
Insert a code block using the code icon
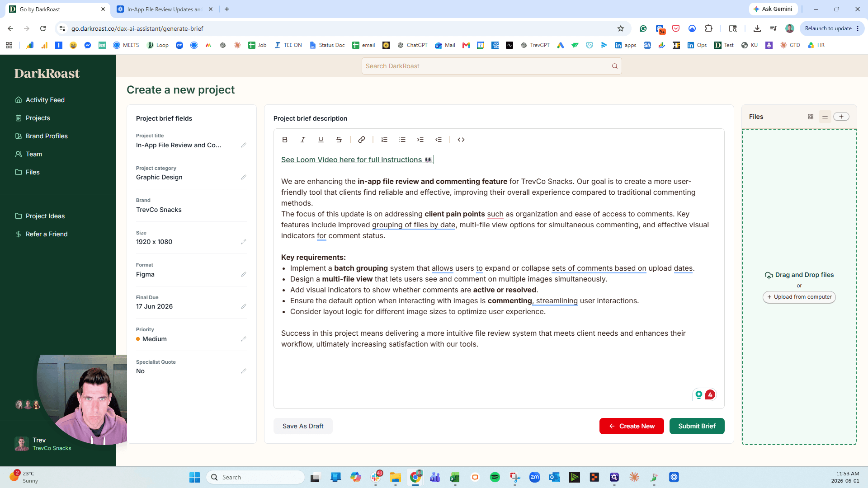pyautogui.click(x=461, y=140)
